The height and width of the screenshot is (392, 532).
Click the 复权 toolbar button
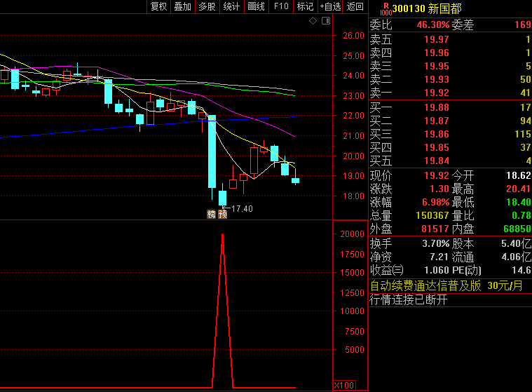click(159, 6)
